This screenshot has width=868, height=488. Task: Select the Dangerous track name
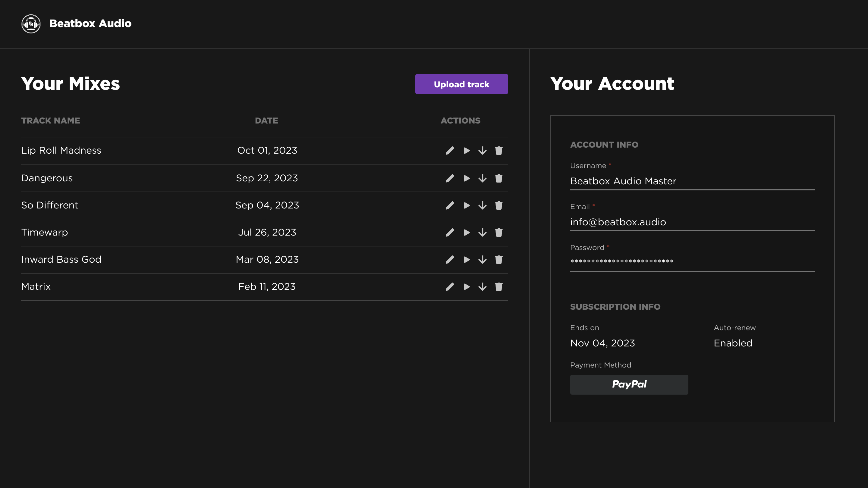pos(47,178)
